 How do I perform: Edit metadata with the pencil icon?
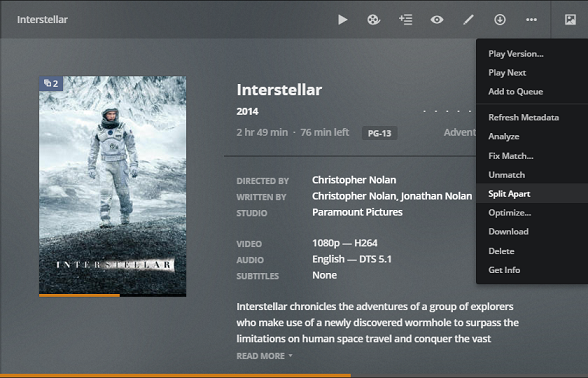click(468, 20)
